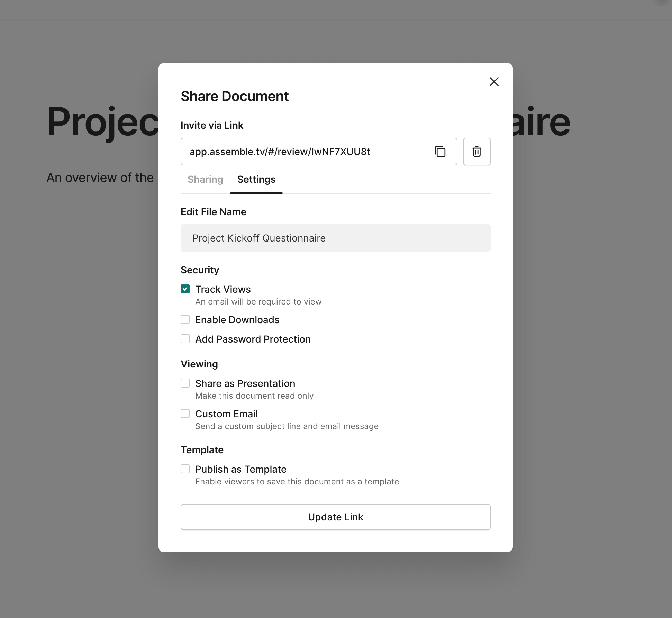Switch to the Sharing tab
The height and width of the screenshot is (618, 672).
pyautogui.click(x=205, y=179)
